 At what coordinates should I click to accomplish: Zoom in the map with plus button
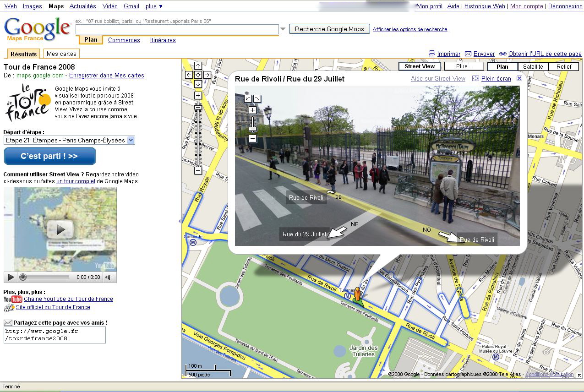(x=198, y=95)
